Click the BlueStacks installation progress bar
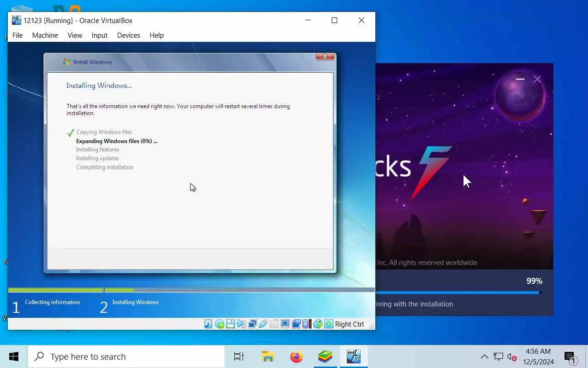 click(458, 293)
